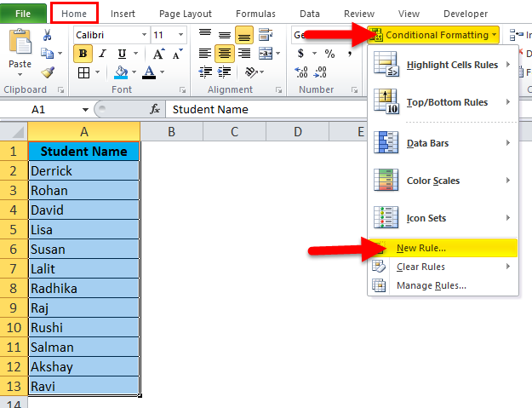This screenshot has width=532, height=408.
Task: Toggle Bold formatting
Action: (x=83, y=54)
